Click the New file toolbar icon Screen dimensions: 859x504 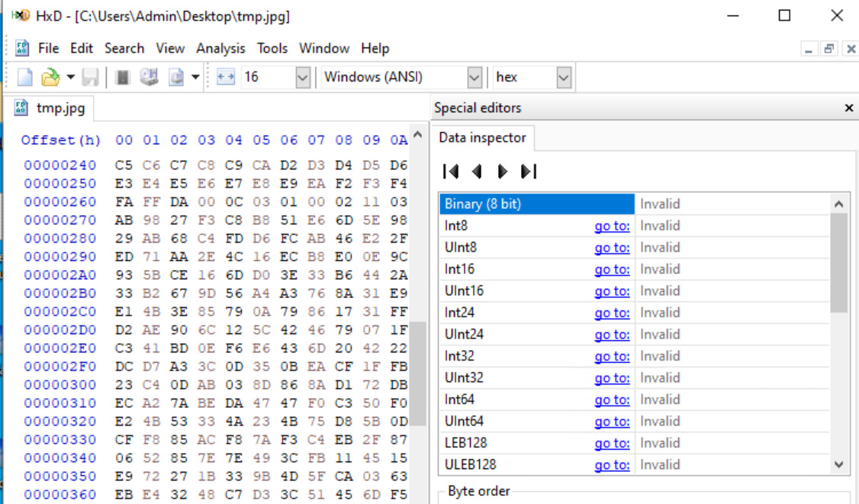[25, 77]
